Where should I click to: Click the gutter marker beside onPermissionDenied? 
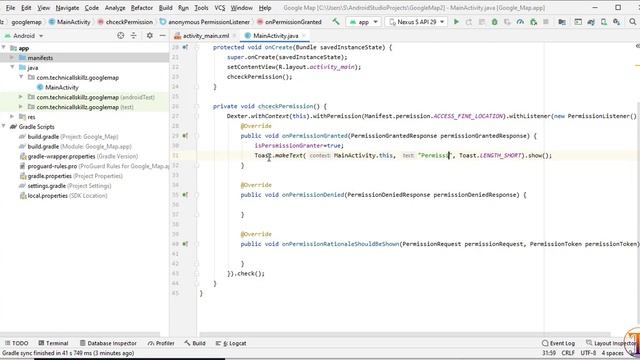pos(185,195)
